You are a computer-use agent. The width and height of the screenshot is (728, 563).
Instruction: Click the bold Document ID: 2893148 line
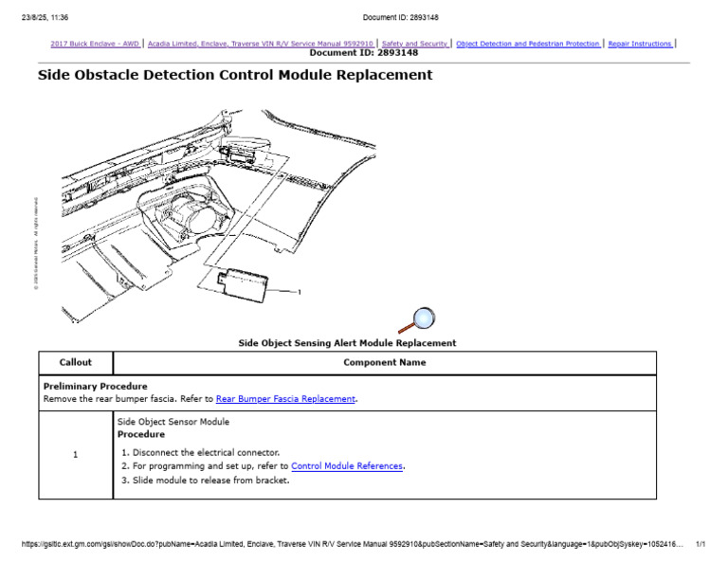364,53
